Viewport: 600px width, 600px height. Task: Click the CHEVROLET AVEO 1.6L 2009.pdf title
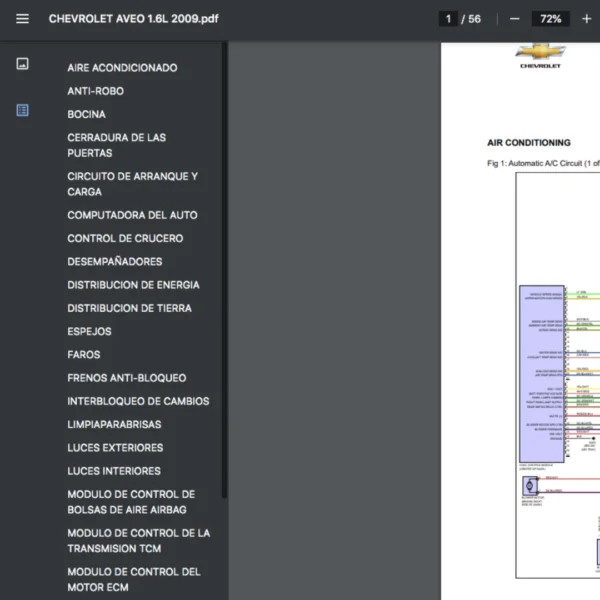(x=133, y=19)
